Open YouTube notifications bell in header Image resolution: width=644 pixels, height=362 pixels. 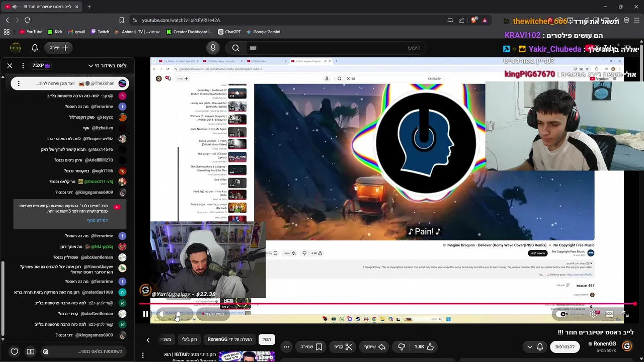coord(35,48)
